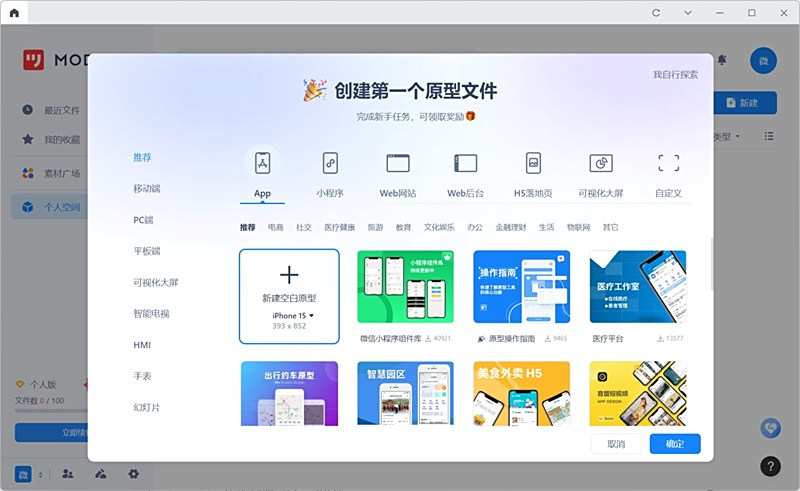This screenshot has height=491, width=800.
Task: Select the 自定义 custom size icon
Action: 668,163
